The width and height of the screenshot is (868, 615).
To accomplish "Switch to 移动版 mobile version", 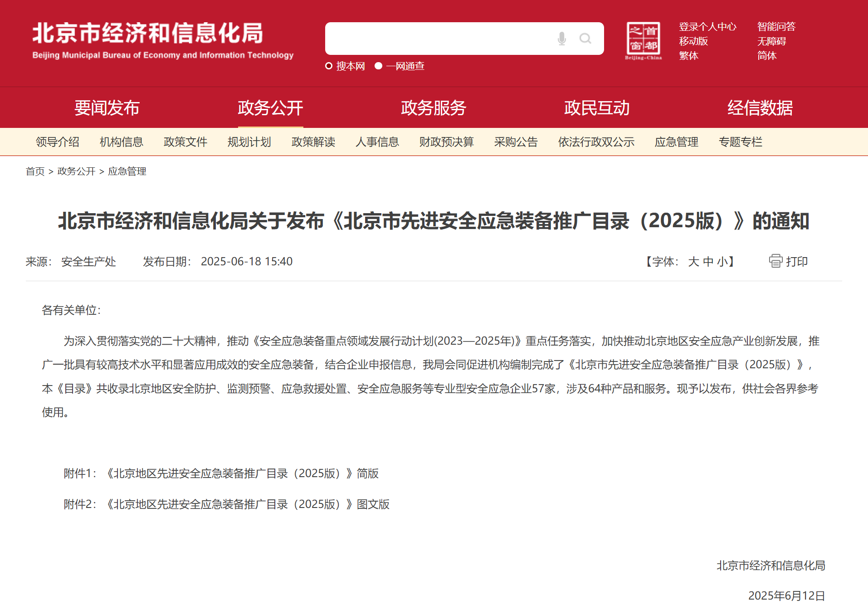I will point(693,41).
